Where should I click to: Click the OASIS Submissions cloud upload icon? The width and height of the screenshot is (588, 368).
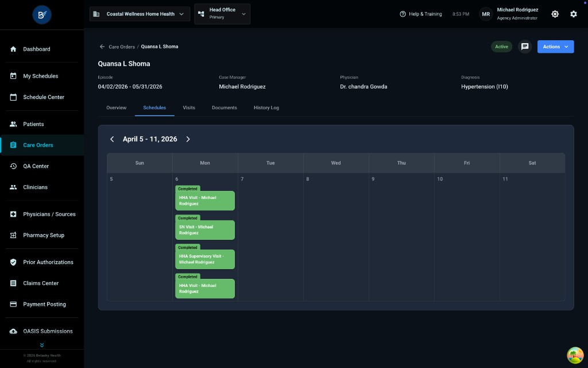[13, 332]
